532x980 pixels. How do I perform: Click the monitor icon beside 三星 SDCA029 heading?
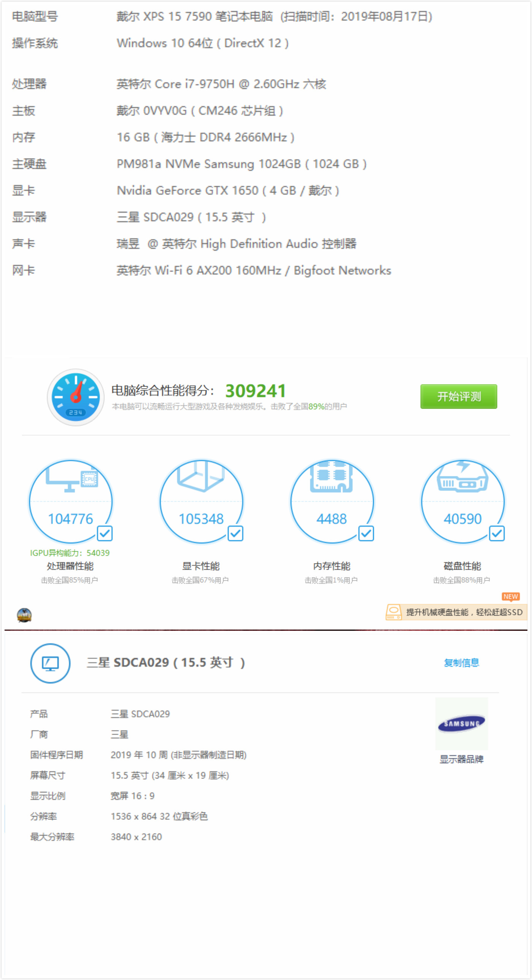[x=50, y=663]
